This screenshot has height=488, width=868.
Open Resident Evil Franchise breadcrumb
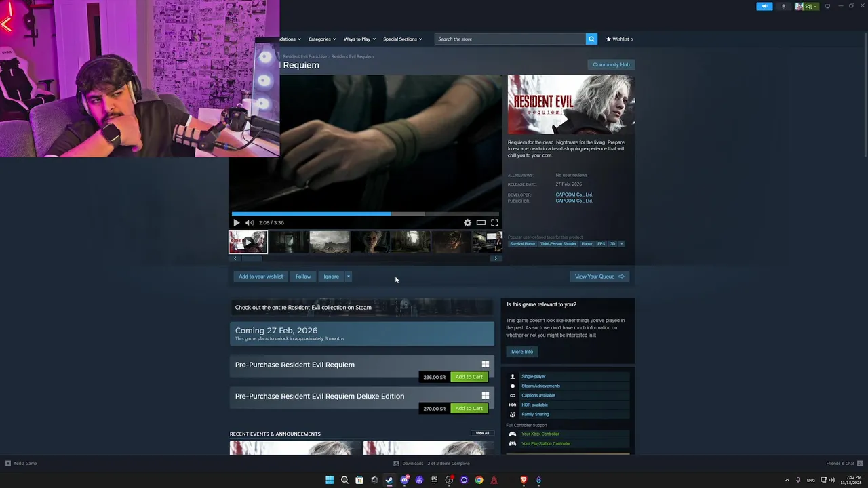pos(304,56)
